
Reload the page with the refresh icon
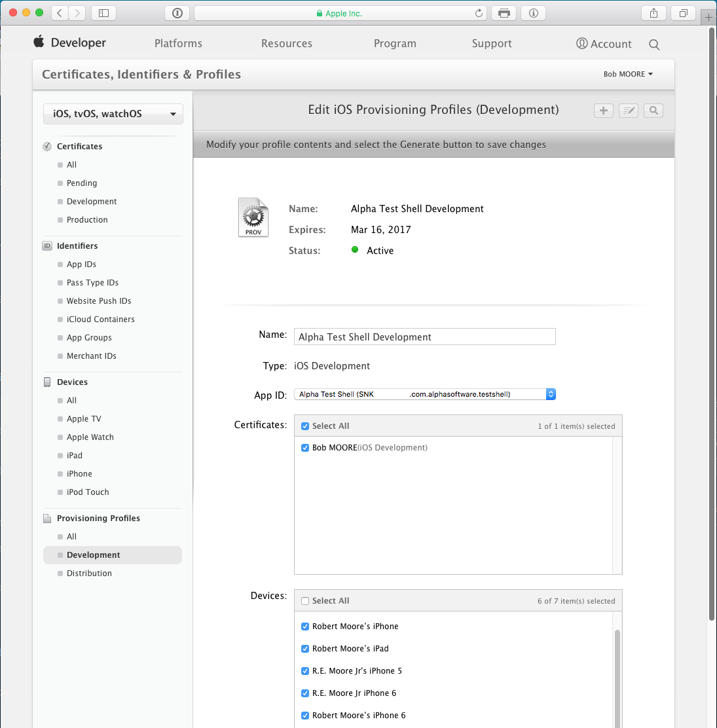pos(479,13)
